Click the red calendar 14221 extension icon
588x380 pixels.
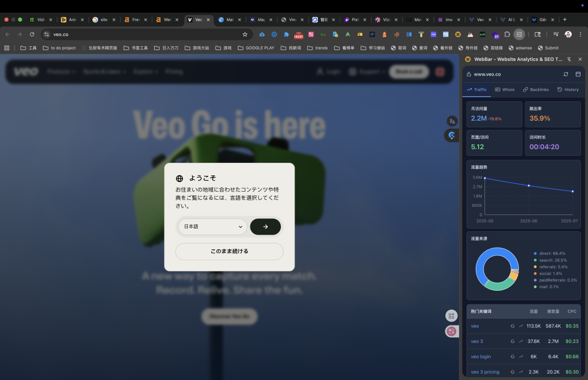[x=298, y=34]
